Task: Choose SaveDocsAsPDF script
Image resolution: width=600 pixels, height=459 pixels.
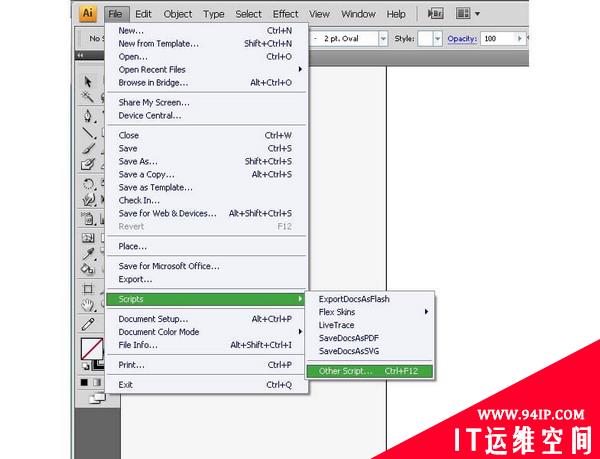Action: [370, 338]
